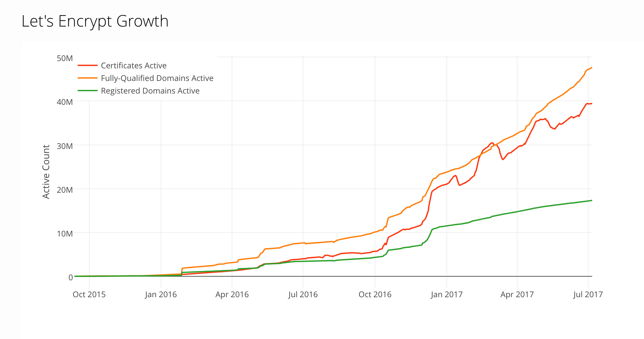Image resolution: width=644 pixels, height=339 pixels.
Task: Click the 'Jul 2017' x-axis label
Action: 588,294
